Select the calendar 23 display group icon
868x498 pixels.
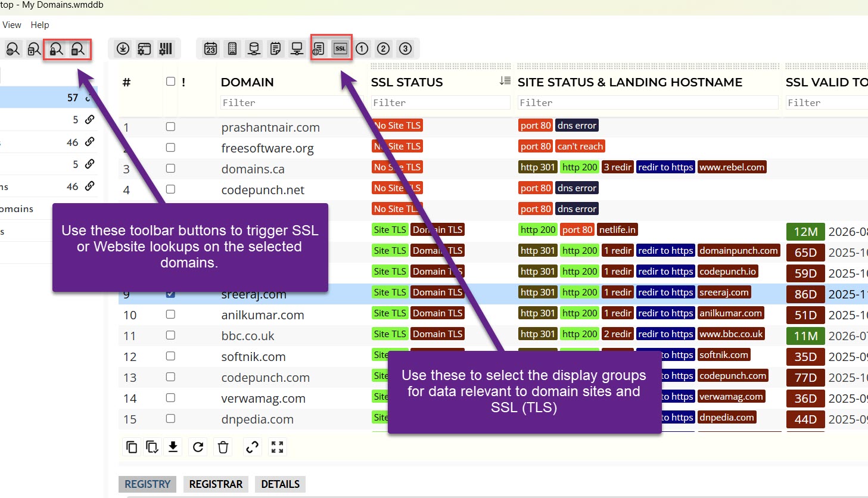coord(210,49)
